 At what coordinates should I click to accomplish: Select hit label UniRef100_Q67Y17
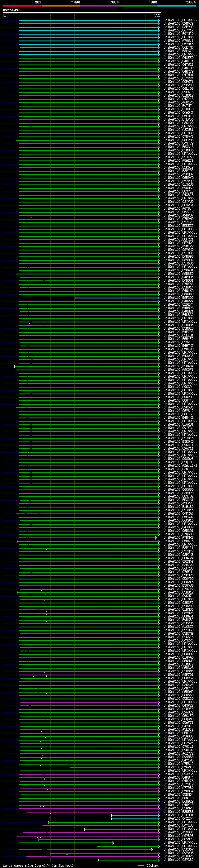[x=178, y=30]
